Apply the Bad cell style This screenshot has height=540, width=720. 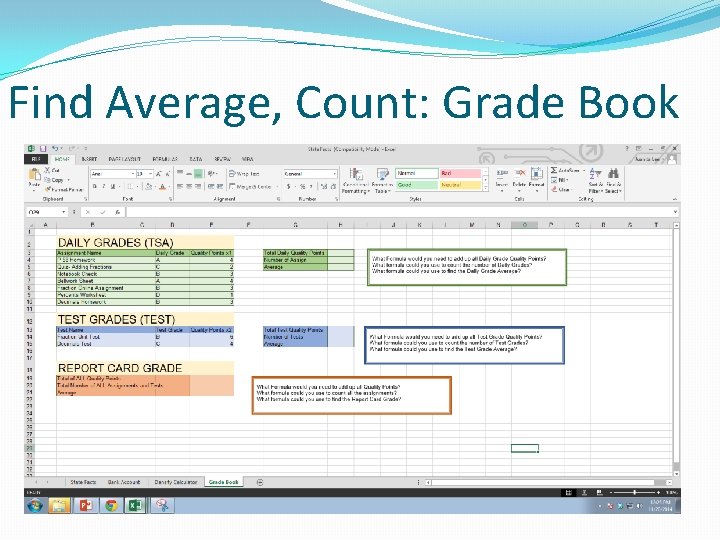coord(460,174)
